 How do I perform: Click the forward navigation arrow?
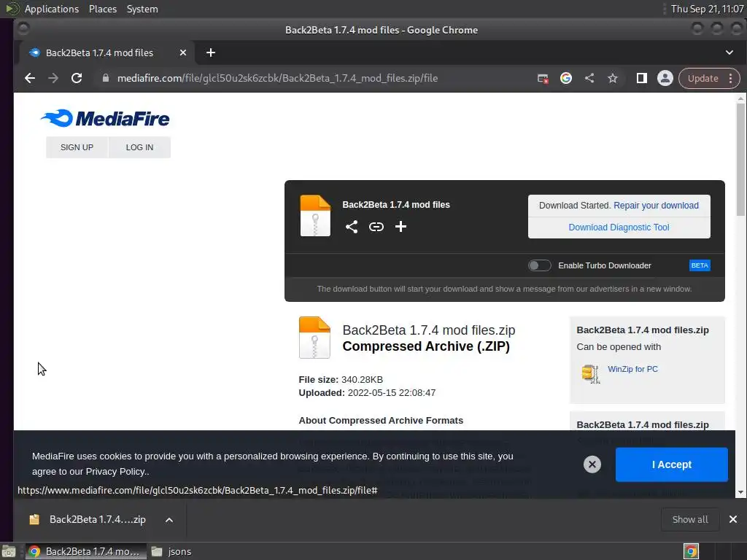pos(53,78)
